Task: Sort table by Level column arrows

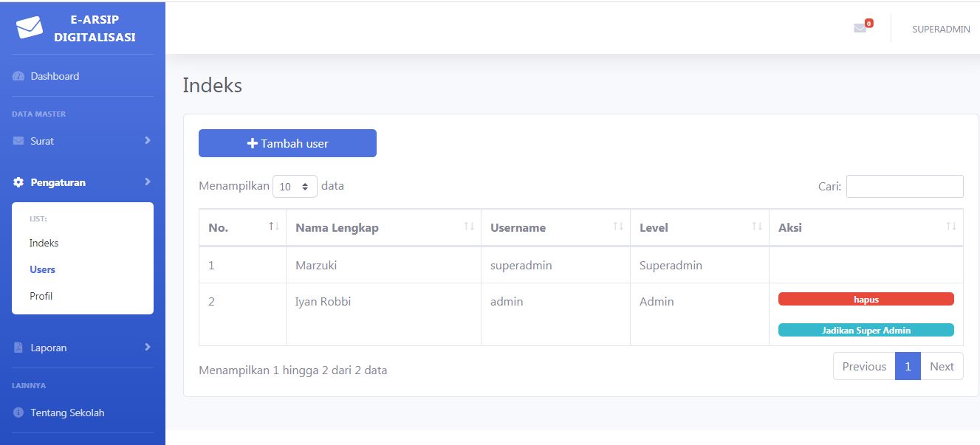Action: (x=756, y=227)
